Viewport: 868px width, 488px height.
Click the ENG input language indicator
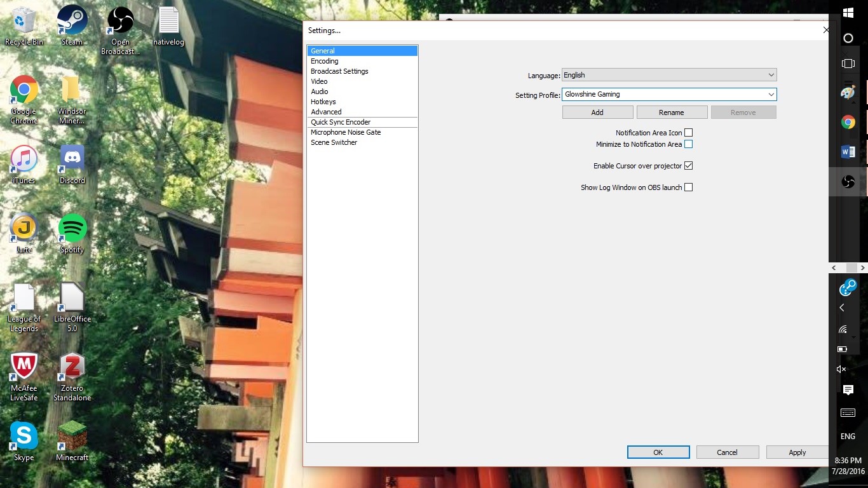(x=848, y=437)
